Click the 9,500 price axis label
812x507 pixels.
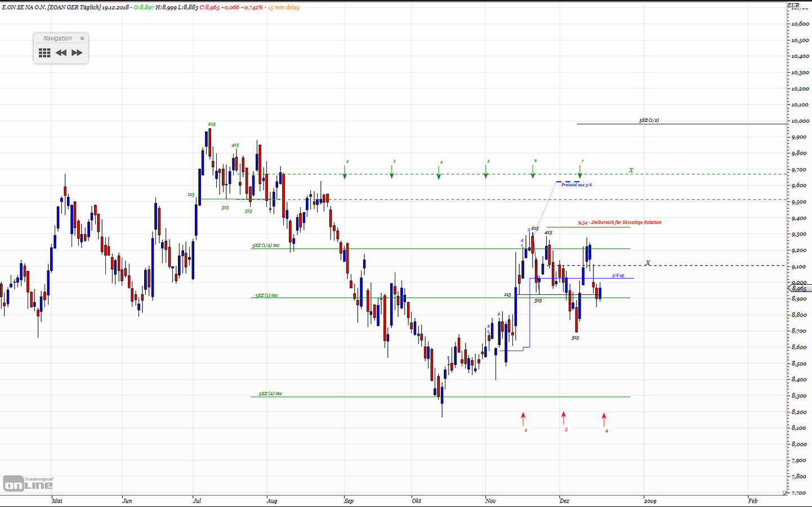pyautogui.click(x=800, y=202)
